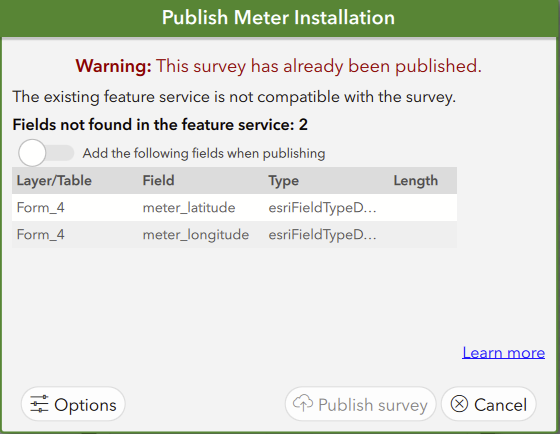This screenshot has width=560, height=434.
Task: Toggle 'Add the following fields when publishing'
Action: point(46,153)
